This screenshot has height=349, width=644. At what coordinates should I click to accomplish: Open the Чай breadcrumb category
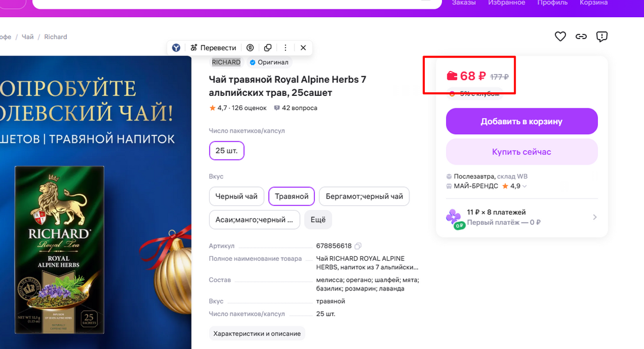coord(28,37)
